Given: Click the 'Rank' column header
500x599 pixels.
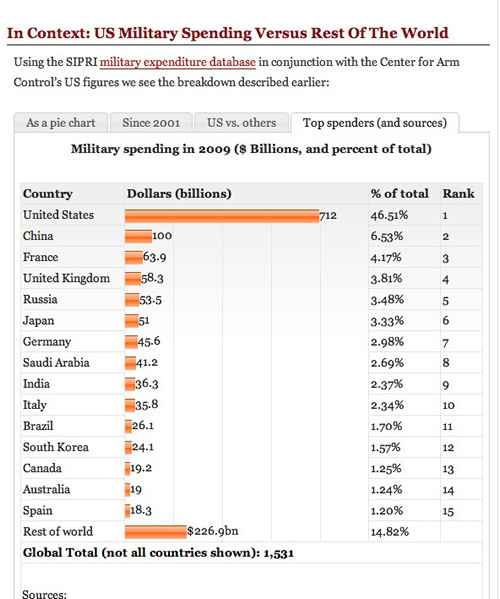Looking at the screenshot, I should [458, 194].
